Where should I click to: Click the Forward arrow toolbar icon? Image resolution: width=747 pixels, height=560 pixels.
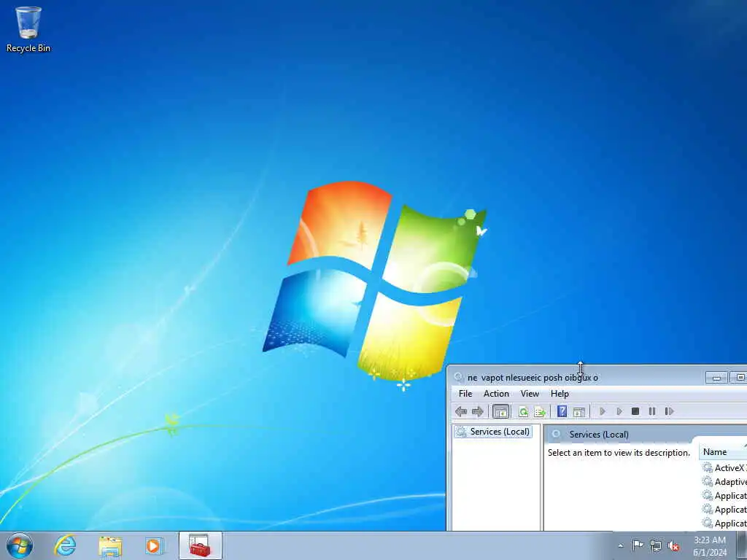[477, 411]
